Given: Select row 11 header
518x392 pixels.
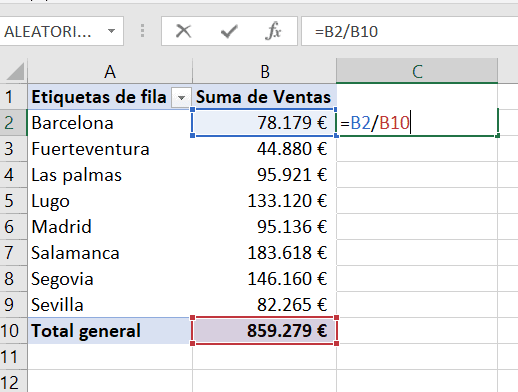Looking at the screenshot, I should (13, 357).
